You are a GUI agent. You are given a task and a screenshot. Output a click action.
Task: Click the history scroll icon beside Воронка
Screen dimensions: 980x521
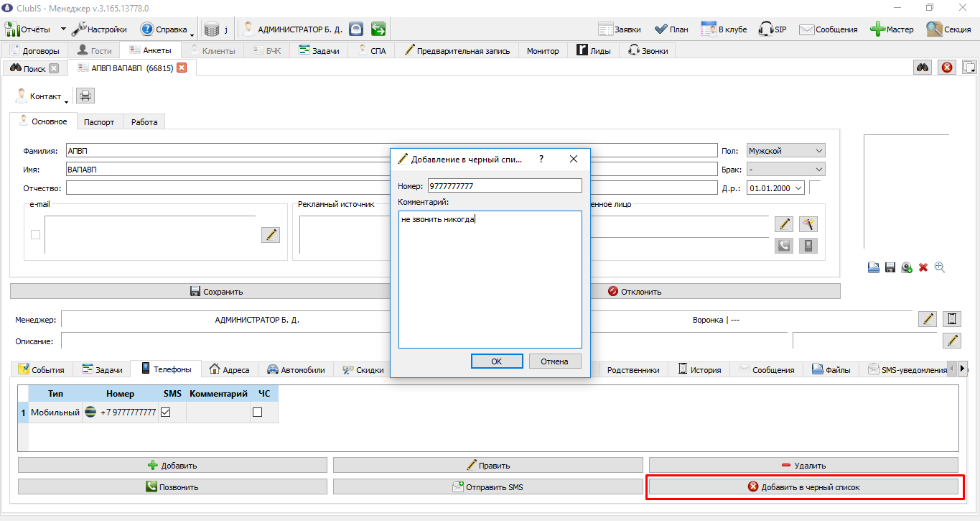pyautogui.click(x=952, y=319)
